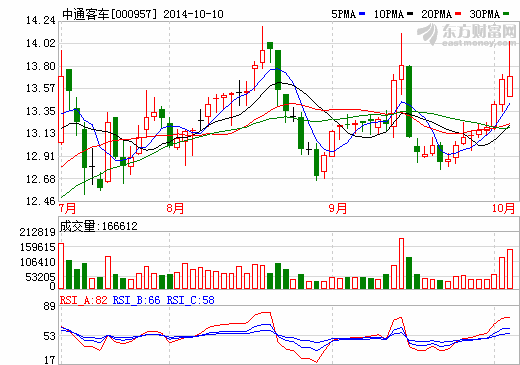Click the RSI_B:66 indicator label
520x365 pixels.
137,300
